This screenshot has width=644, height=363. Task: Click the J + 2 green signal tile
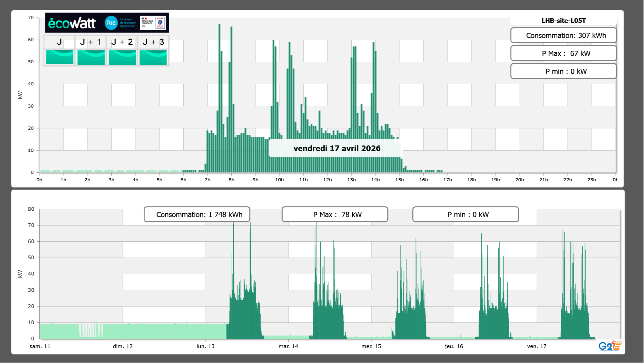click(122, 57)
